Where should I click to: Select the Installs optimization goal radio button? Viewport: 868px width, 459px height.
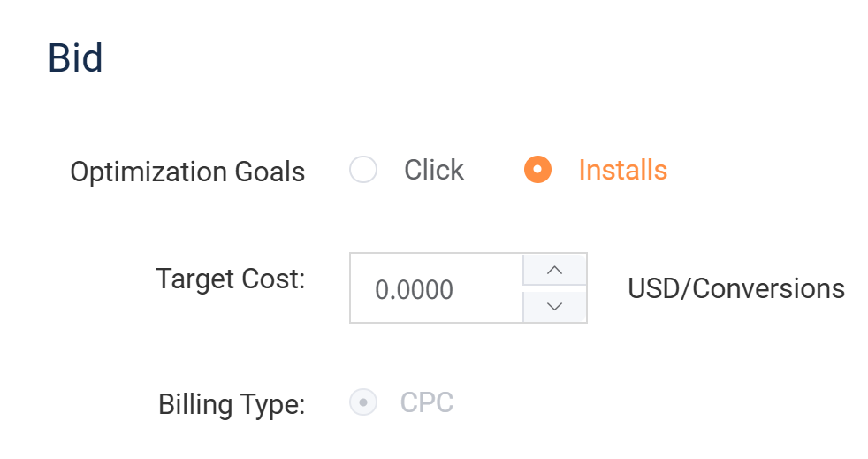tap(537, 170)
